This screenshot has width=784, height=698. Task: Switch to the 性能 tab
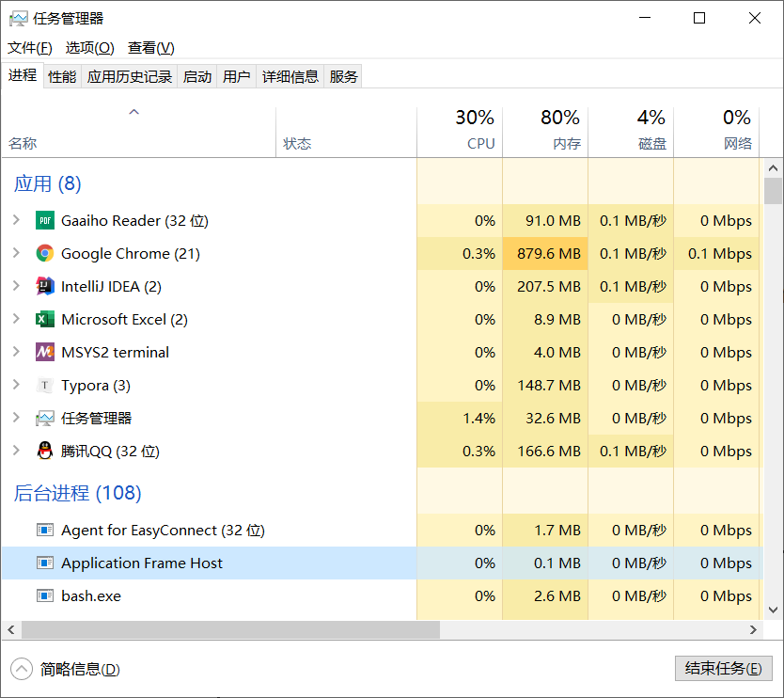[62, 77]
